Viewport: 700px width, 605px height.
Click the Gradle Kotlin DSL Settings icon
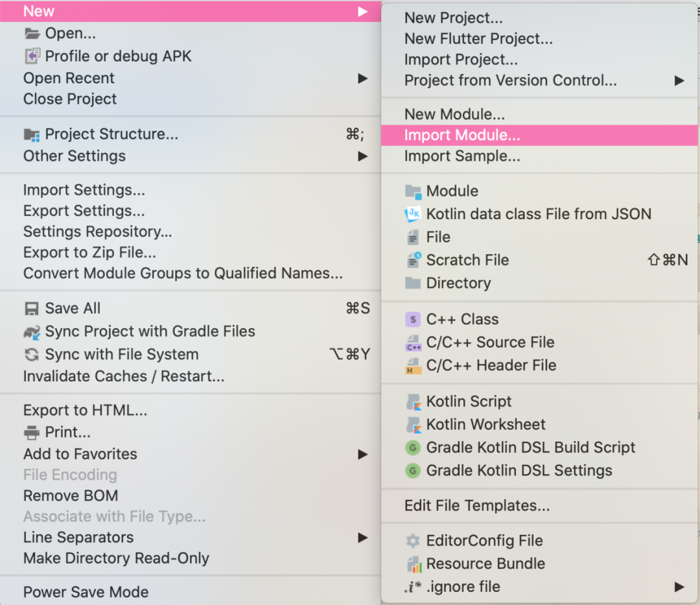pos(413,471)
